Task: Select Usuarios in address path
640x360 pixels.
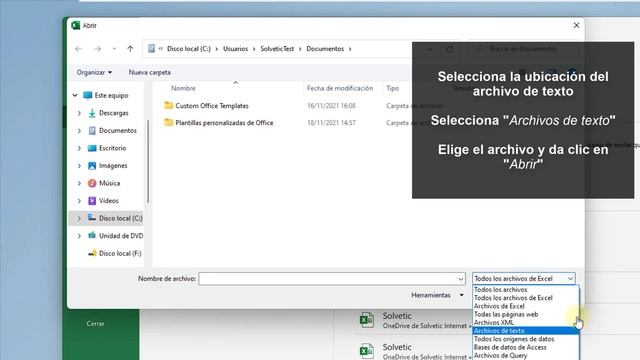Action: (236, 49)
